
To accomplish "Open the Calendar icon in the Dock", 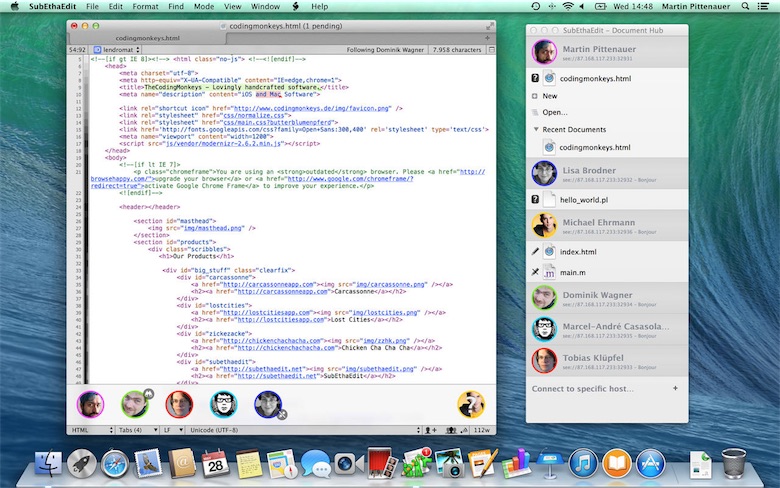I will (215, 464).
